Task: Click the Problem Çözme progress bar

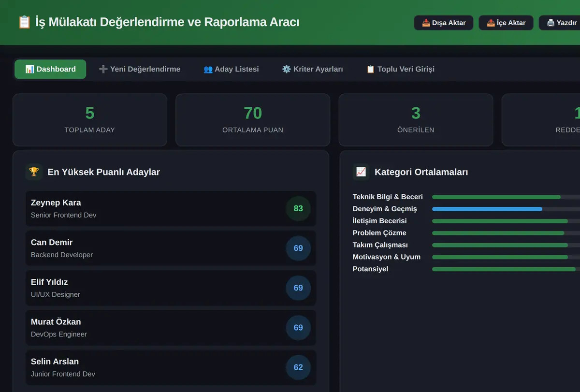Action: [506, 233]
